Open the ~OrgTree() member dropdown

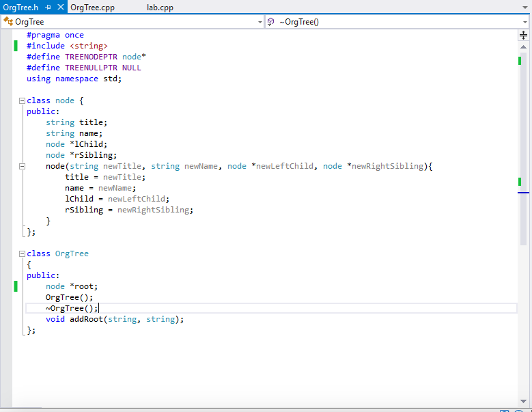525,22
